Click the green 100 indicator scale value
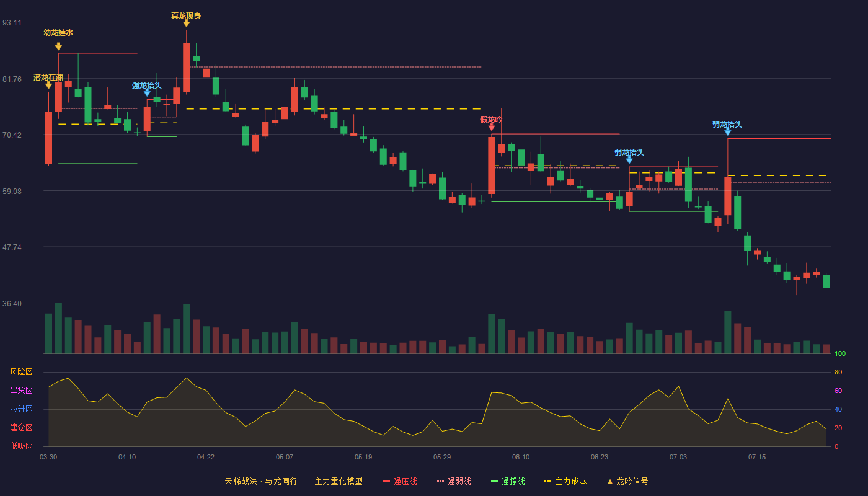Viewport: 868px width, 496px height. click(840, 353)
